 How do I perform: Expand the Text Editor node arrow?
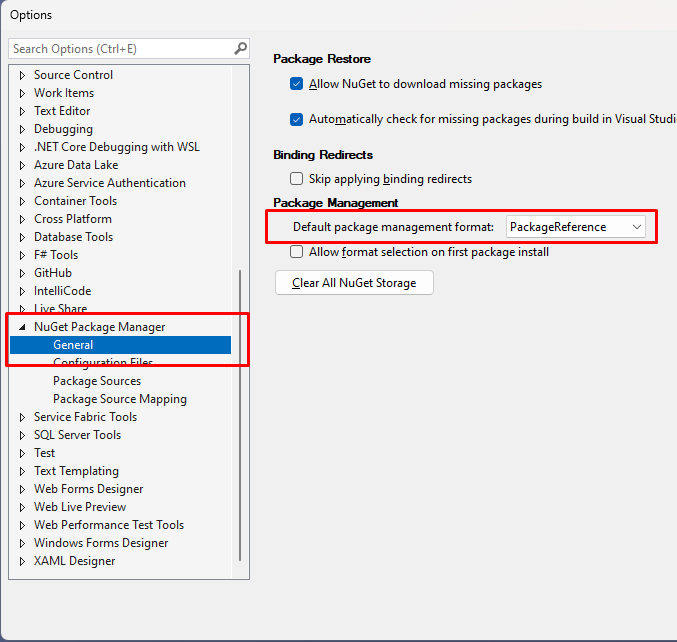(22, 111)
